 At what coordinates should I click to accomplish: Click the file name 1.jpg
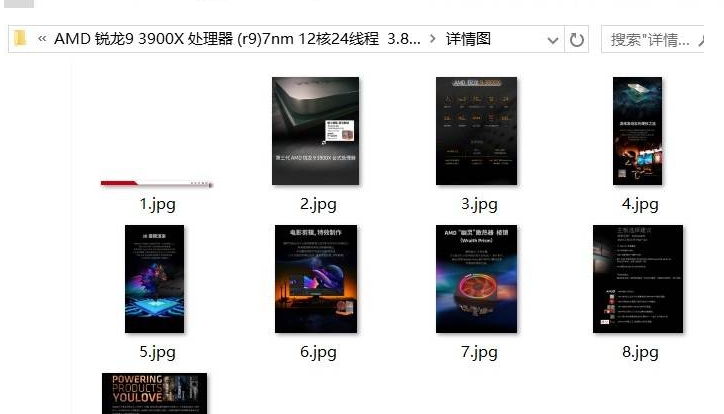tap(157, 204)
